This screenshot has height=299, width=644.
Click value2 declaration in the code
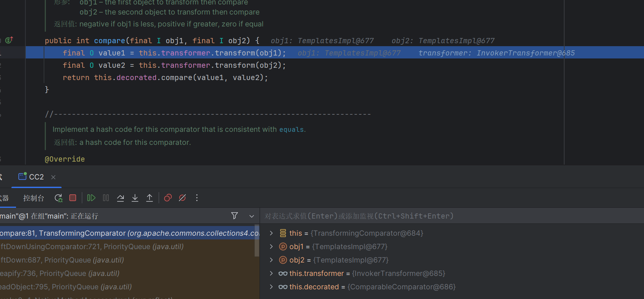pyautogui.click(x=112, y=65)
